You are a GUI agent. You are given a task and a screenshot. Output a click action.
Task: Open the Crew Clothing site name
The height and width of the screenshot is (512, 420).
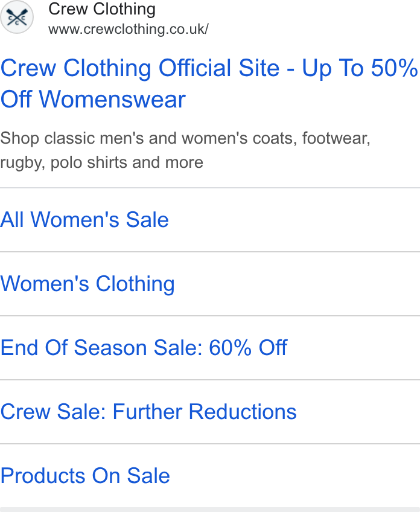(x=102, y=10)
